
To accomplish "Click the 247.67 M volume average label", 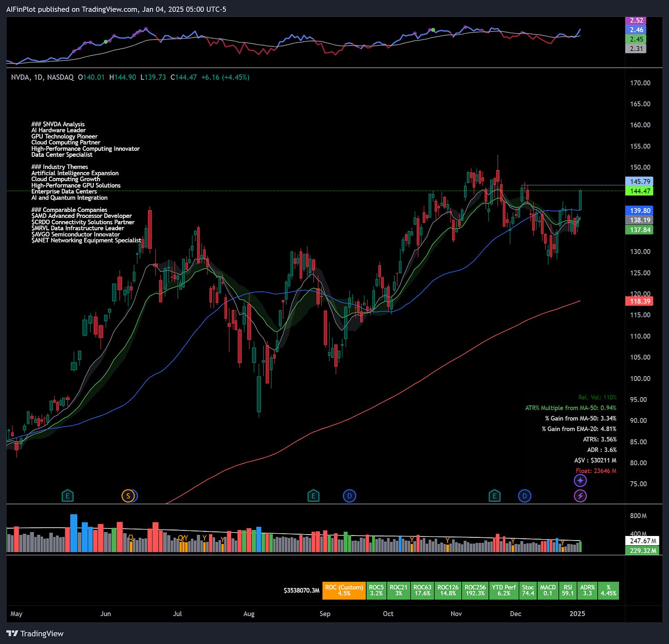I will pyautogui.click(x=643, y=541).
